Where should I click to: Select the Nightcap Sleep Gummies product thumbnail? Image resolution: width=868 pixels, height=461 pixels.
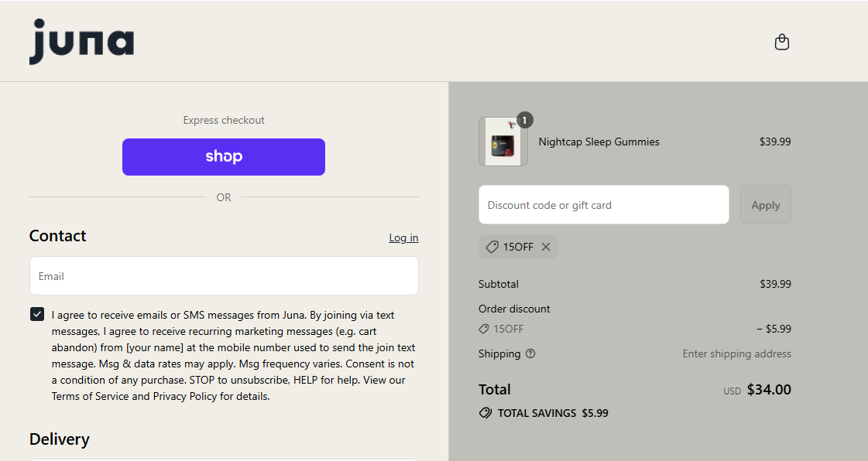point(503,142)
